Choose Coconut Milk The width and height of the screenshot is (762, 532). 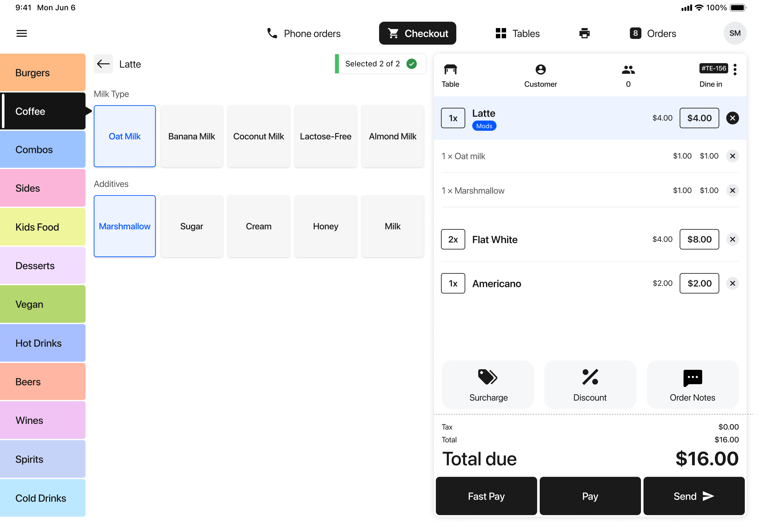258,136
